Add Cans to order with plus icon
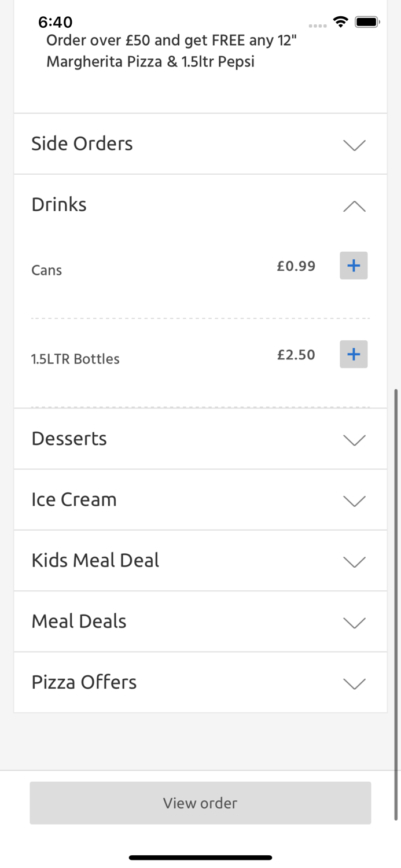Screen dimensions: 401x868 click(354, 266)
